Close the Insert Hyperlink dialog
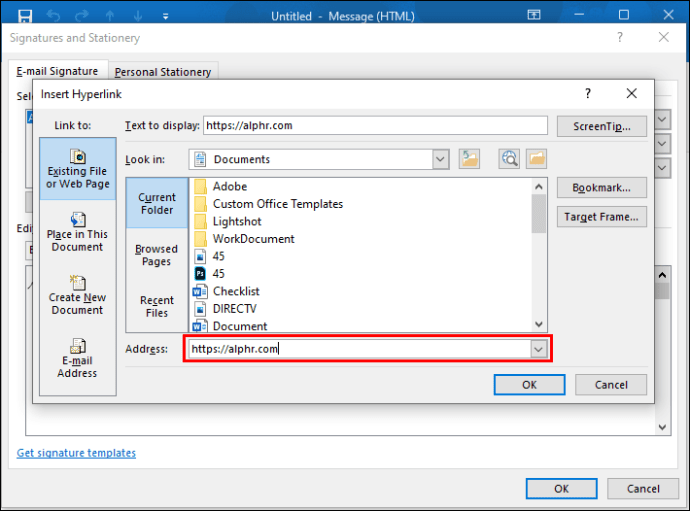The image size is (690, 511). 631,93
